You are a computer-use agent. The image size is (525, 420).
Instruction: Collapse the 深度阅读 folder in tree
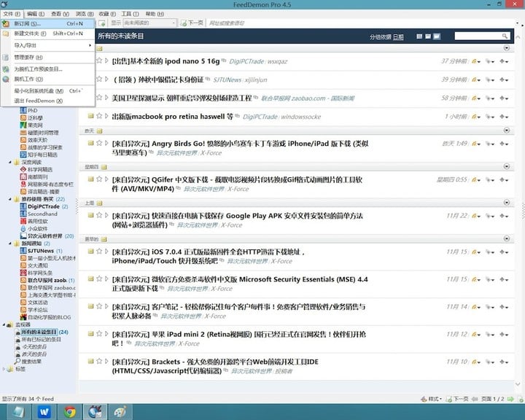(x=10, y=162)
